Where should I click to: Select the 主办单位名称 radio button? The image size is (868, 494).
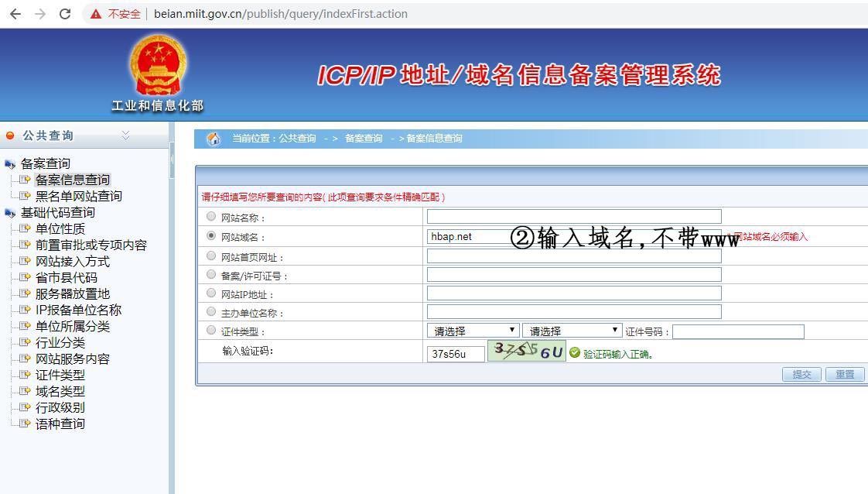[x=211, y=312]
